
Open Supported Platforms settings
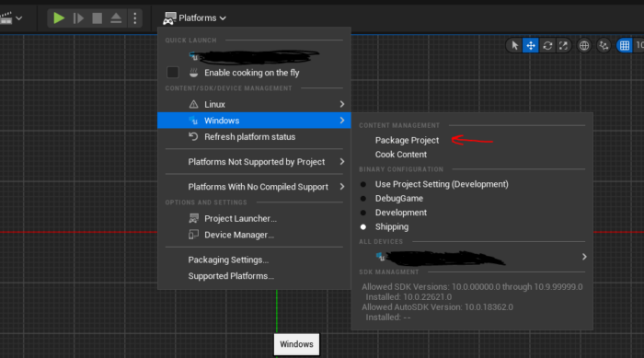coord(254,276)
